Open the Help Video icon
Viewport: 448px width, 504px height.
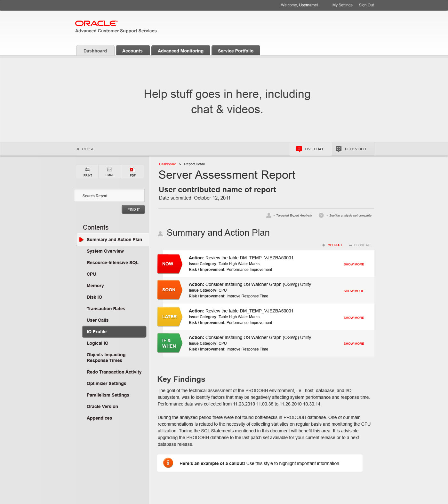click(338, 149)
